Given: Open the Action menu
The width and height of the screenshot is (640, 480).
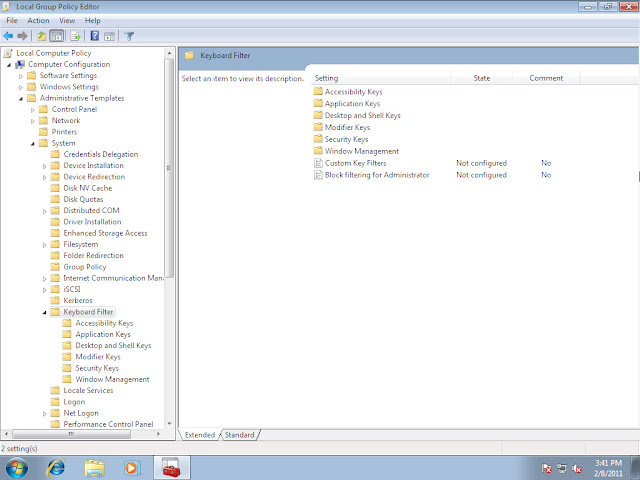Looking at the screenshot, I should click(x=38, y=20).
